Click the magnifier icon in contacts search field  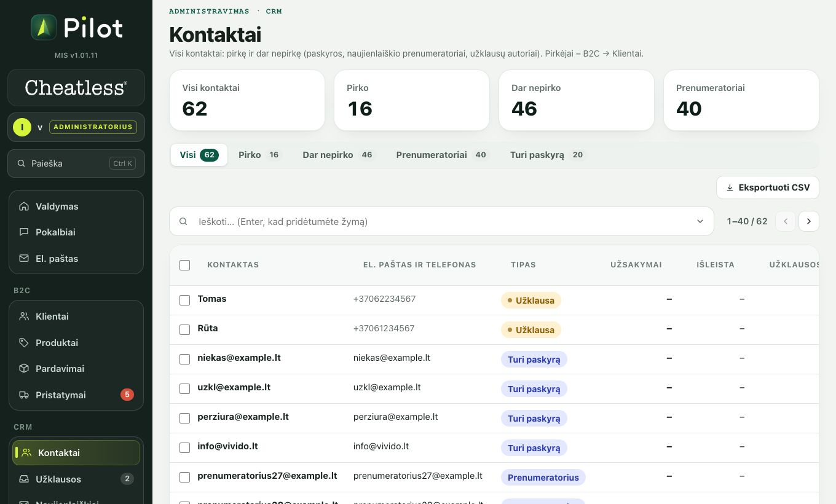click(183, 221)
